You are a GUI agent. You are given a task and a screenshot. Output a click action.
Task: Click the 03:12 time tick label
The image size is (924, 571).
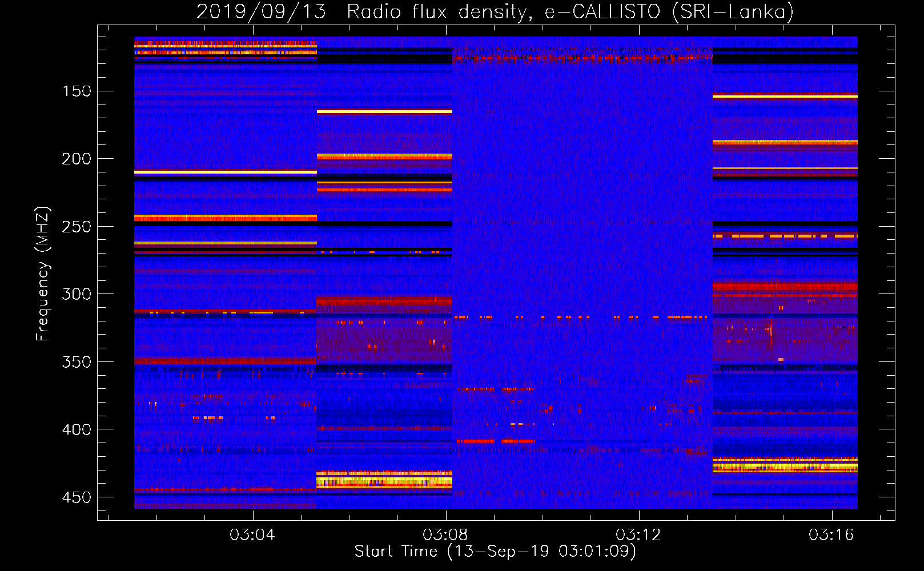point(638,534)
